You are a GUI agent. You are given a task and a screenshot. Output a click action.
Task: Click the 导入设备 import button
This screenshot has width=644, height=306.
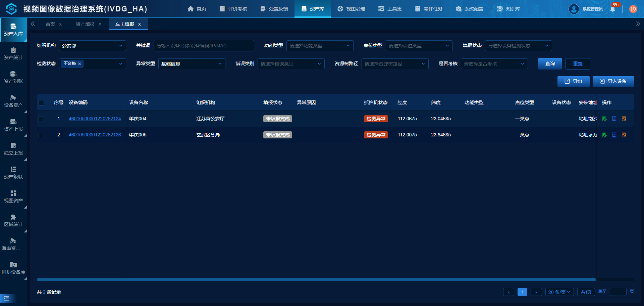pyautogui.click(x=613, y=82)
